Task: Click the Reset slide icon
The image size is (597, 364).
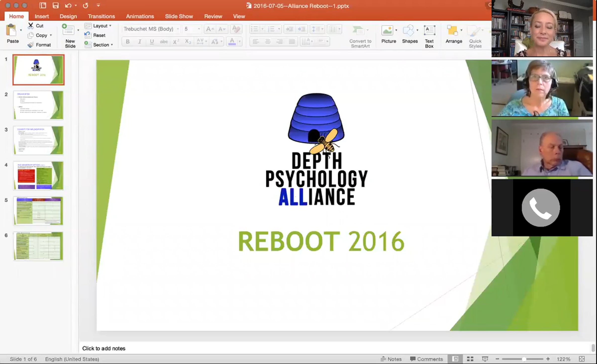Action: [88, 35]
